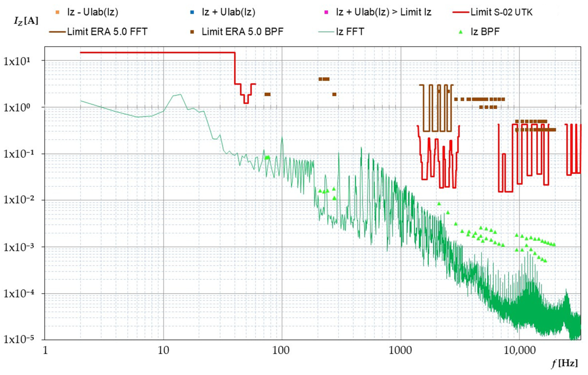
Task: Click the 1x10¹ y-axis tick label
Action: click(17, 61)
